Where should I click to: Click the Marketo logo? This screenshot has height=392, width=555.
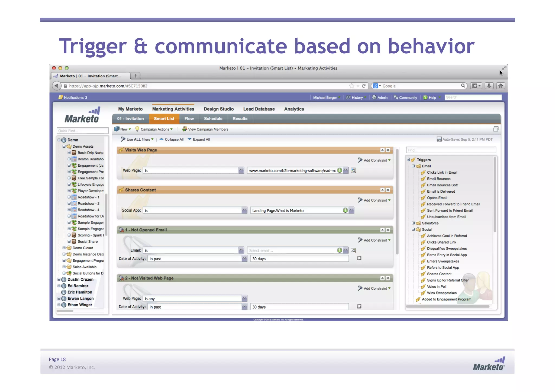point(82,115)
